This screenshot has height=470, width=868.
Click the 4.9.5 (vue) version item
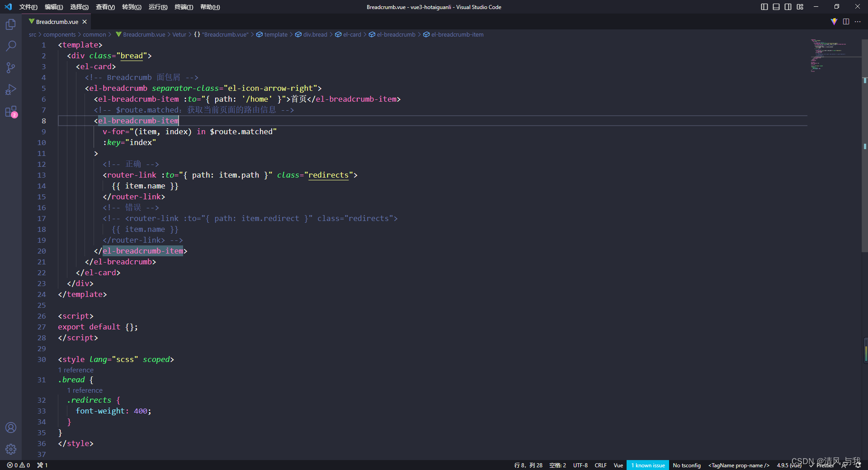(789, 465)
